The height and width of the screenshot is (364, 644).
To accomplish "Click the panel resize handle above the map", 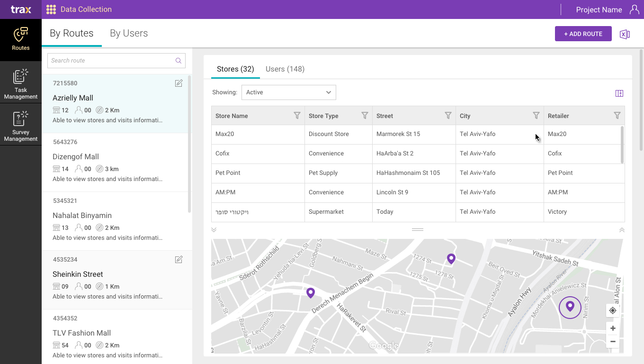I will pos(417,230).
